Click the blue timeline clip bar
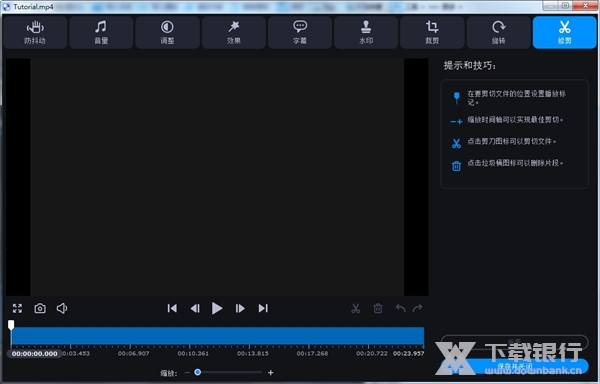The width and height of the screenshot is (600, 384). [218, 336]
